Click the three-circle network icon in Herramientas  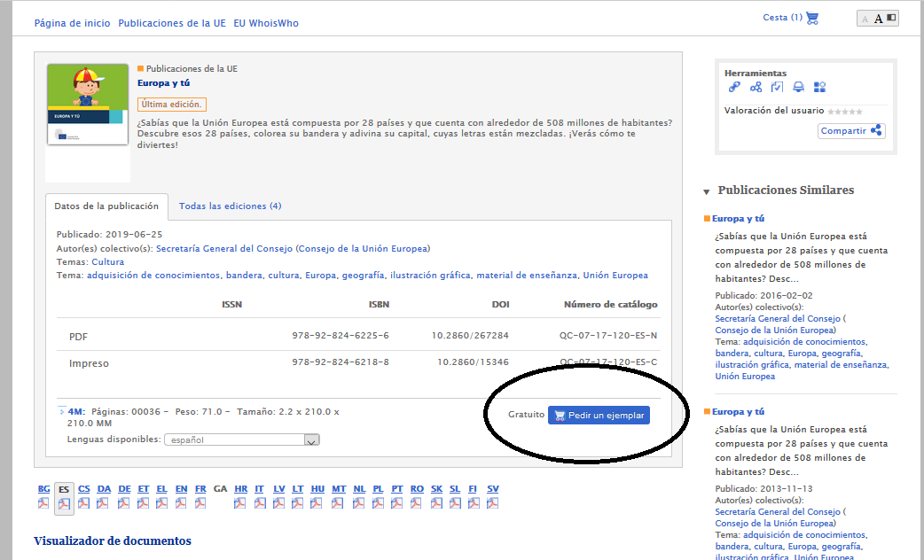(756, 87)
